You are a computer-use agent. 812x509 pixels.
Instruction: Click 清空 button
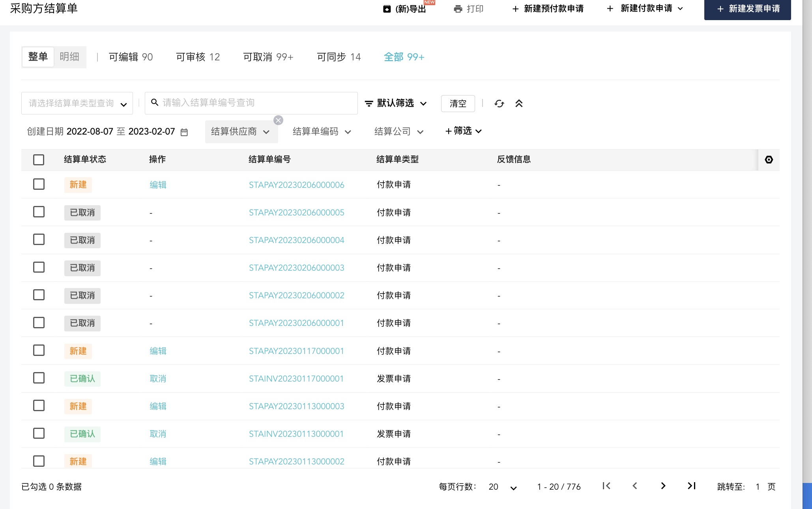pyautogui.click(x=458, y=103)
